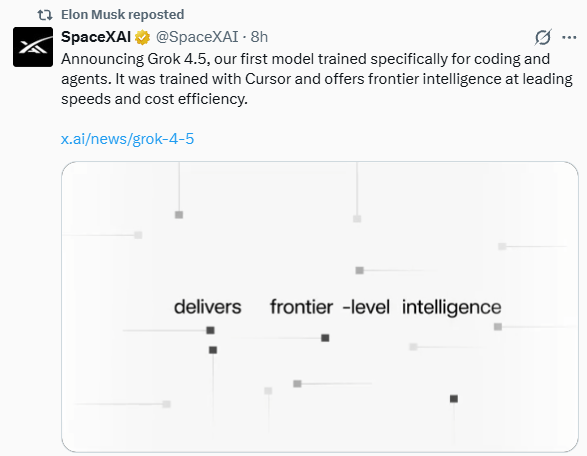
Task: Click the word intelligence in the media
Action: coord(451,307)
